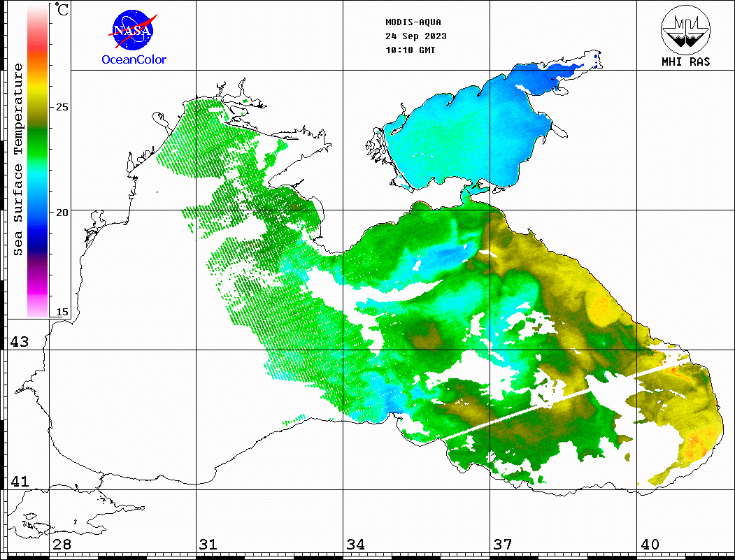The height and width of the screenshot is (560, 735).
Task: Click the time 10:10 GMT
Action: pyautogui.click(x=410, y=50)
